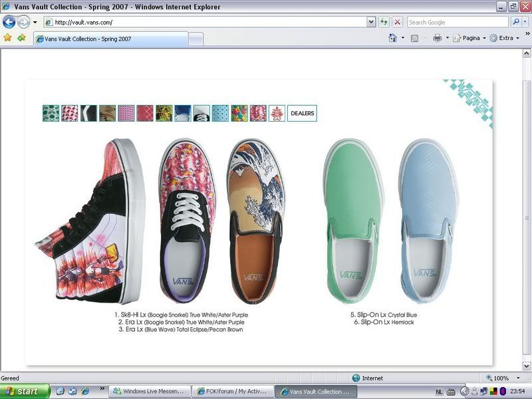Open search provider options dropdown arrow

[525, 22]
